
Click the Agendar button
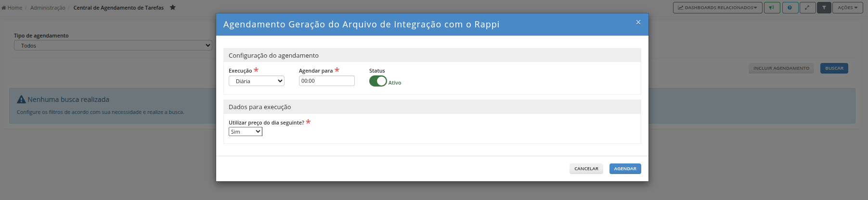[625, 169]
